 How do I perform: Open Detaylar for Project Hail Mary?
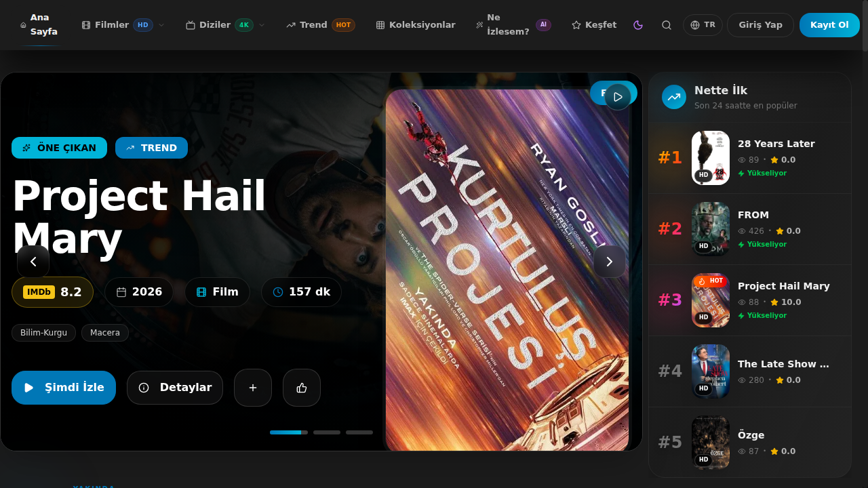click(175, 388)
